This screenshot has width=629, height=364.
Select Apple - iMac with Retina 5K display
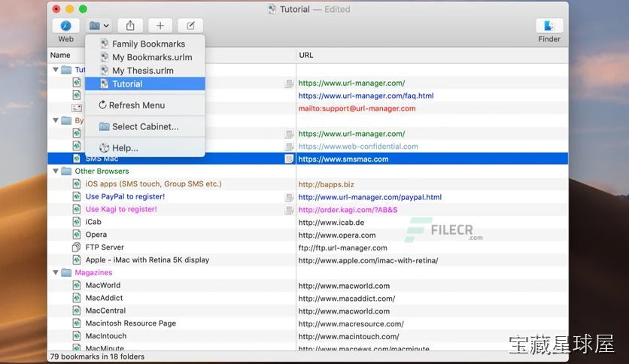tap(147, 259)
